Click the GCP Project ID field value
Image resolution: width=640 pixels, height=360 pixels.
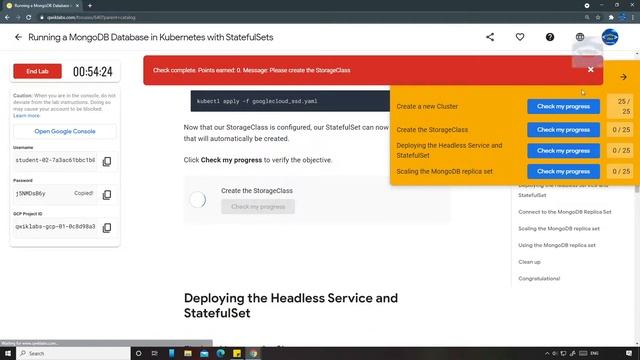click(x=55, y=227)
